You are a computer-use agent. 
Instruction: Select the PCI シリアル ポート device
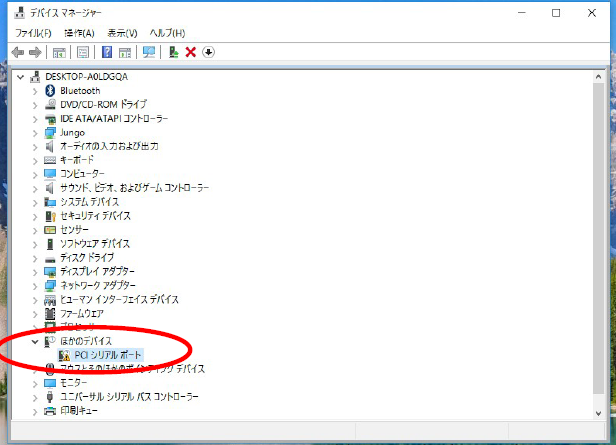pyautogui.click(x=109, y=355)
